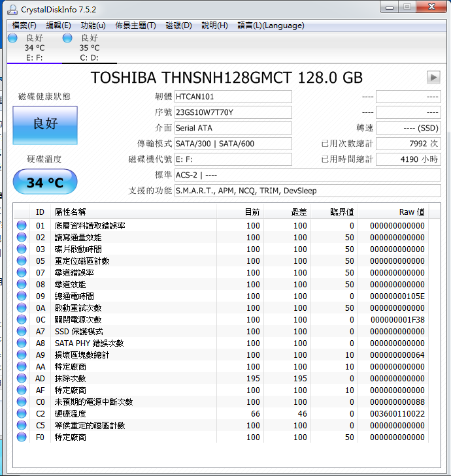Click the Raw 值 column header

pos(393,212)
